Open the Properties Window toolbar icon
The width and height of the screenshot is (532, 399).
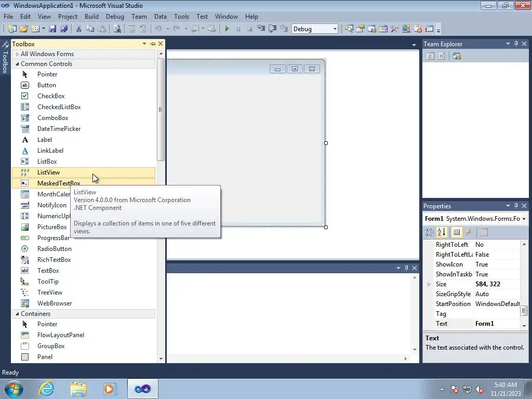click(361, 29)
